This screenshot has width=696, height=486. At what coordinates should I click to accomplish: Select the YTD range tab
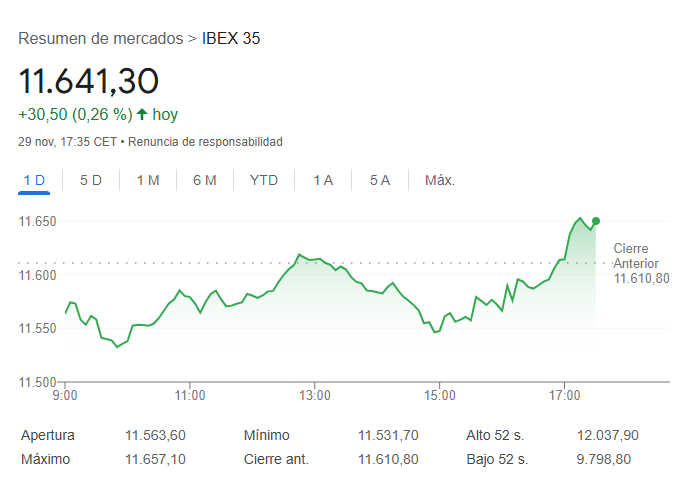point(264,180)
